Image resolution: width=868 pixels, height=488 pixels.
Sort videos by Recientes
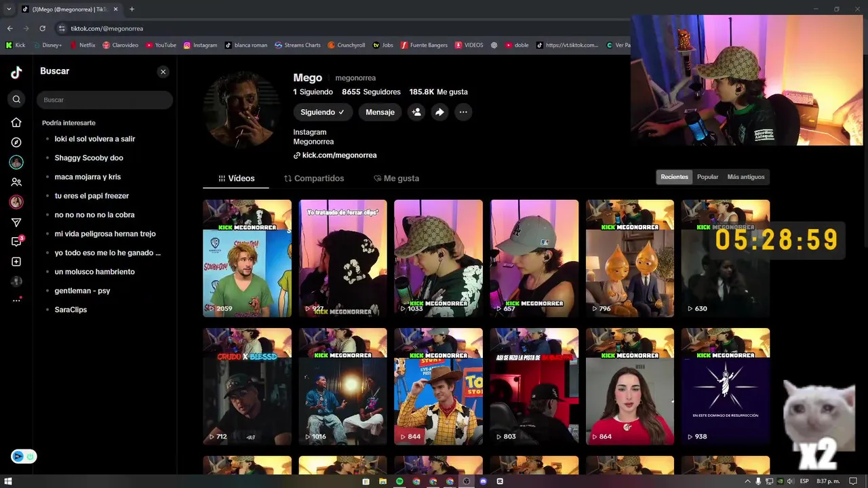(x=674, y=177)
